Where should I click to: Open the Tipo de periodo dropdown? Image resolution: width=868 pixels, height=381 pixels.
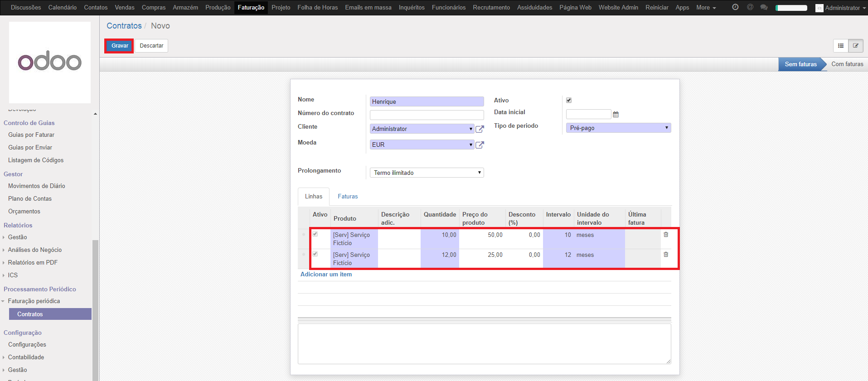pos(618,128)
